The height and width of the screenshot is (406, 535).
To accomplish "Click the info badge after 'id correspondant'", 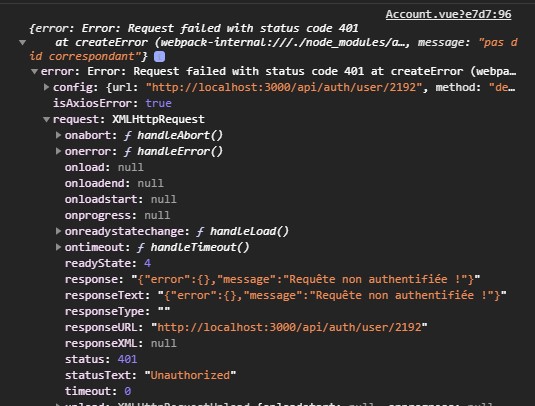I will [159, 56].
